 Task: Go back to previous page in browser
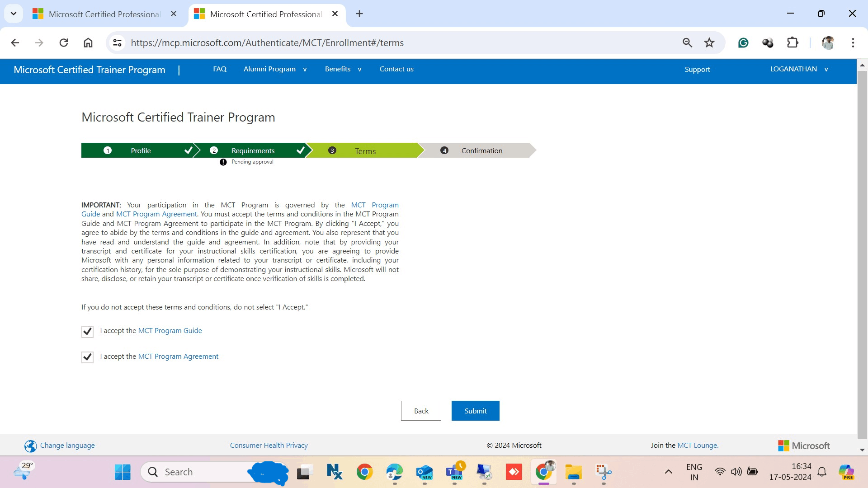(15, 42)
